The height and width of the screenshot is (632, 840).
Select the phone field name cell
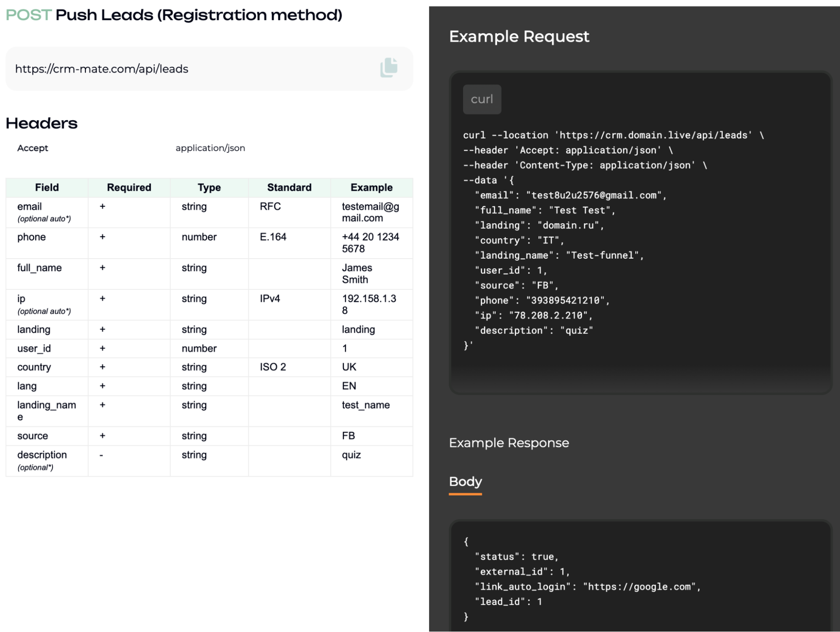click(x=32, y=237)
